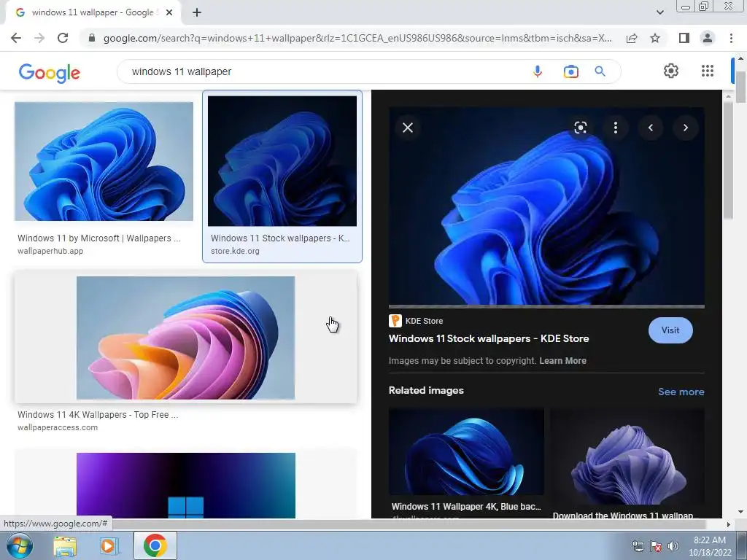Viewport: 747px width, 560px height.
Task: Click the wallpaperaccess.com source text
Action: (x=58, y=427)
